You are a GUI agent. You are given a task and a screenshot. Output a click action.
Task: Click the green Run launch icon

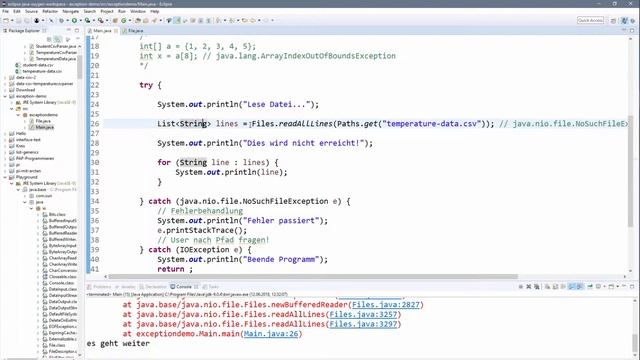pyautogui.click(x=74, y=20)
